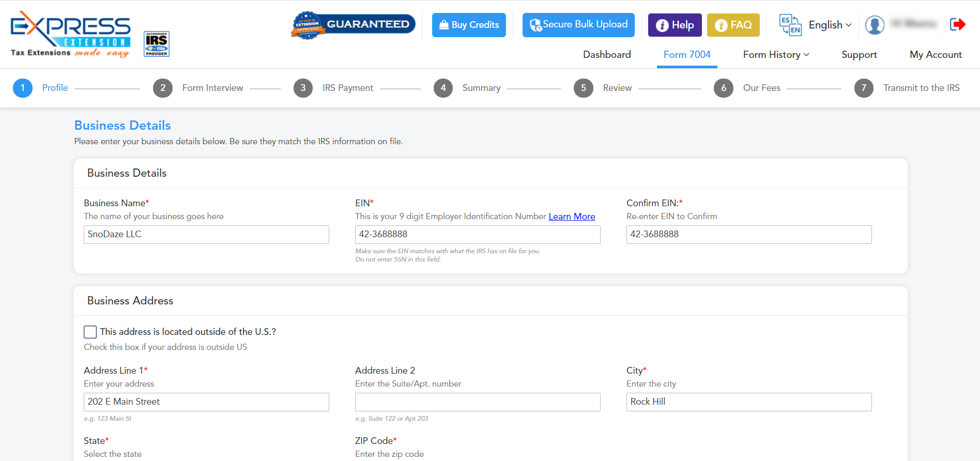
Task: Open the My Account tab
Action: pyautogui.click(x=936, y=55)
